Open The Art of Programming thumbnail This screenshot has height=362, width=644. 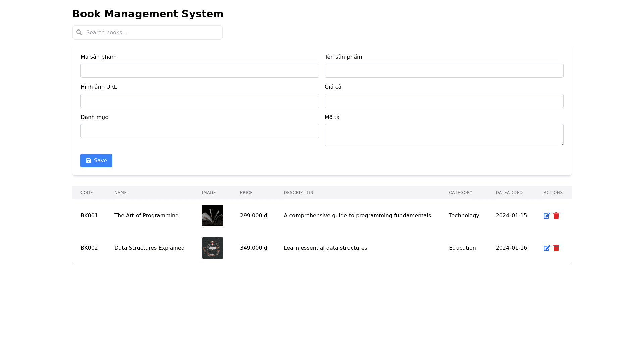(213, 216)
